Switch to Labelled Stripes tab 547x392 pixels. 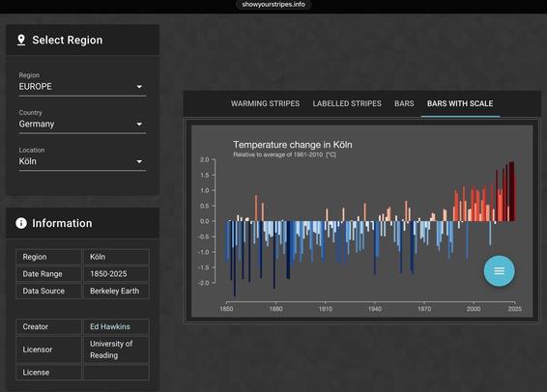[x=347, y=103]
